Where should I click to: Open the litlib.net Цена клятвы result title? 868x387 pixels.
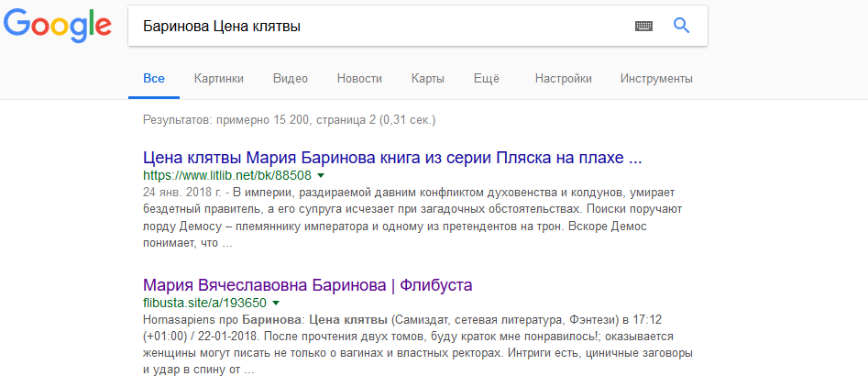(x=392, y=157)
